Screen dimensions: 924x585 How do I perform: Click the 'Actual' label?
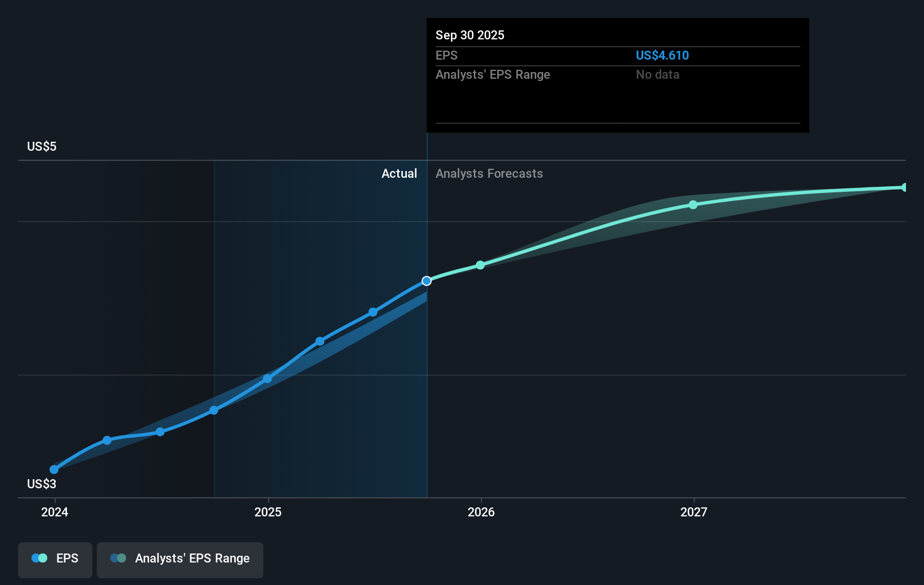tap(399, 173)
